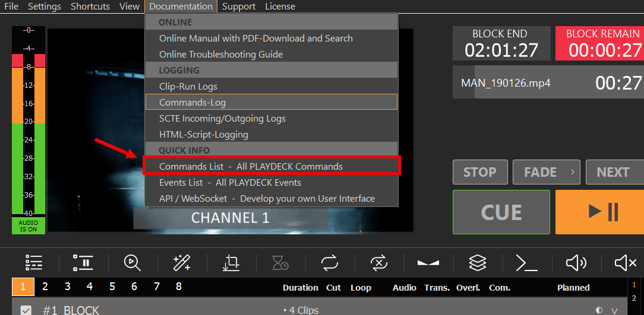Switch to playlist tab 4
The width and height of the screenshot is (644, 315).
pos(90,287)
